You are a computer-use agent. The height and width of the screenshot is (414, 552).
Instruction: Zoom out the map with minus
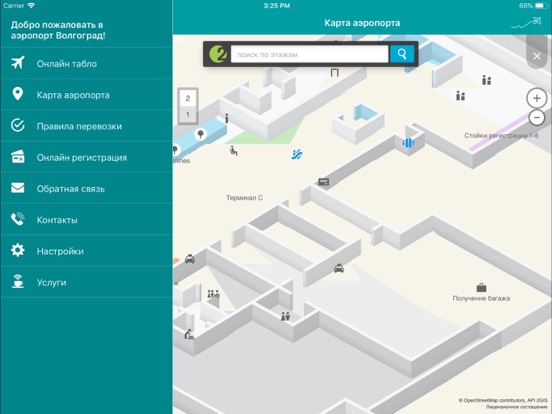537,118
